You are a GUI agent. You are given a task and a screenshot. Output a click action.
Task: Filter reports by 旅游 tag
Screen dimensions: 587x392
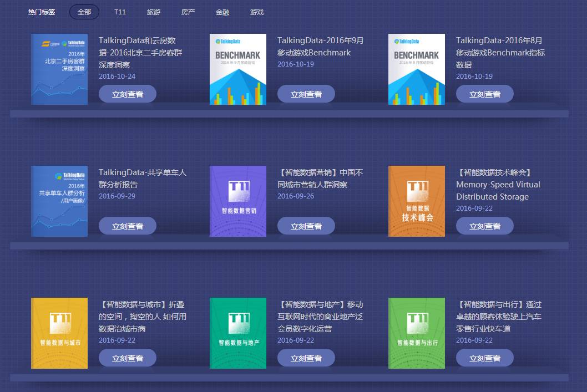154,12
